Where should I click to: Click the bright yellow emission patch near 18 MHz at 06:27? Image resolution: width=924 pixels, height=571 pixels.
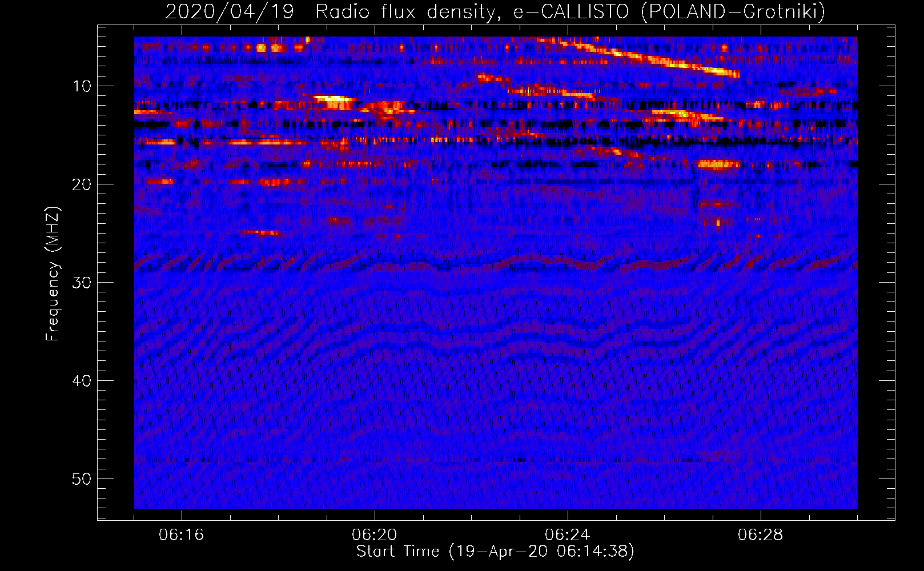718,165
